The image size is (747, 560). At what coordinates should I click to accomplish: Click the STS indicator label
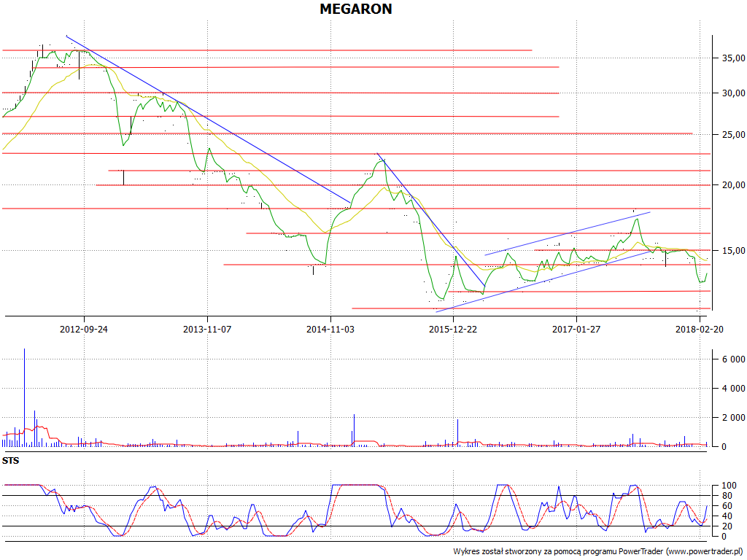click(x=10, y=461)
